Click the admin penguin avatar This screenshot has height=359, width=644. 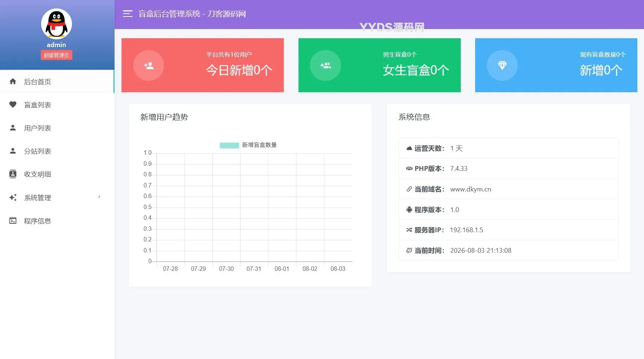click(x=57, y=24)
